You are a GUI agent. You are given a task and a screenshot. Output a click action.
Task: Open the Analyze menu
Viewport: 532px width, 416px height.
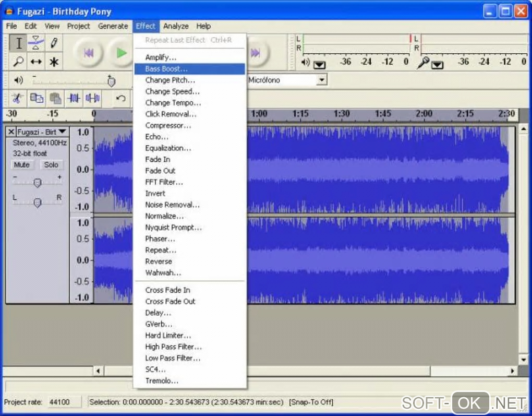[176, 26]
